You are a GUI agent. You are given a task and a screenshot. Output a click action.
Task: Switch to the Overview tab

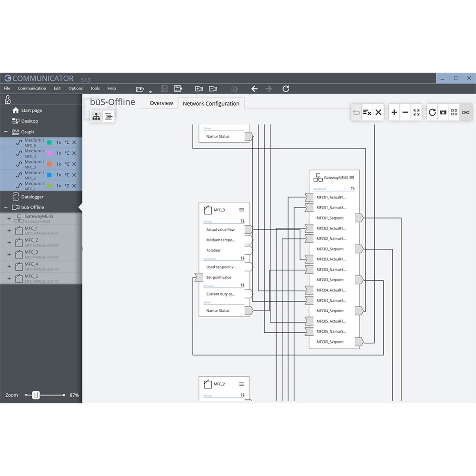tap(161, 103)
